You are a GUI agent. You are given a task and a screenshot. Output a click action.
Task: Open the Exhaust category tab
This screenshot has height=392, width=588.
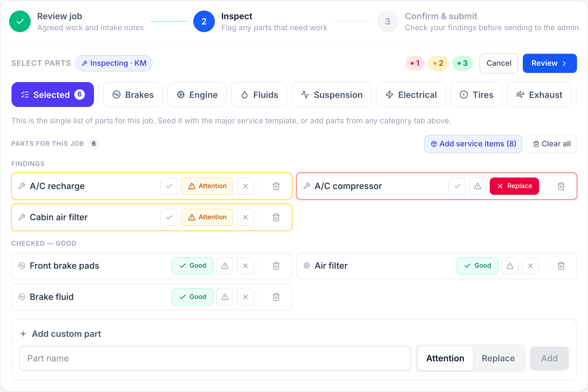(x=539, y=95)
